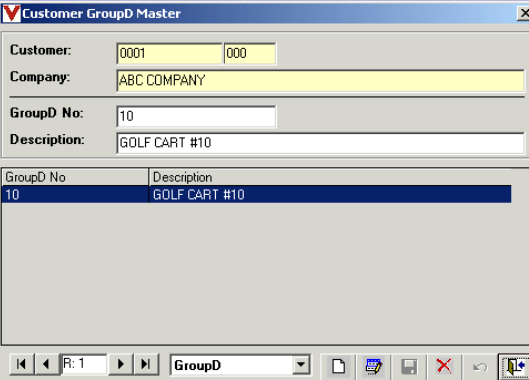
Task: Click the undo arrow icon
Action: coord(480,366)
